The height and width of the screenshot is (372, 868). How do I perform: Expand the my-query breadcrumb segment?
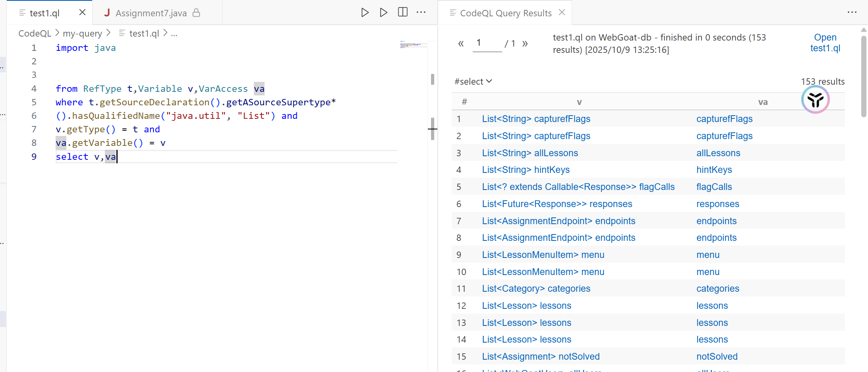tap(82, 33)
